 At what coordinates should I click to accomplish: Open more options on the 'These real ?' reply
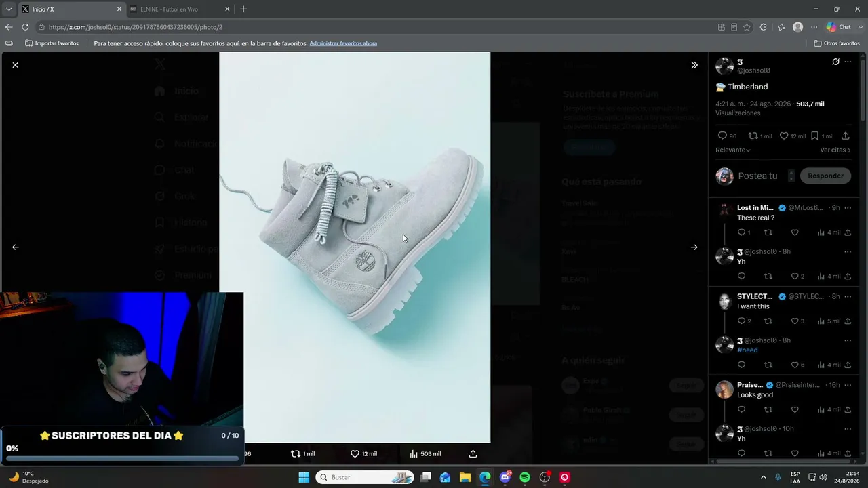(x=848, y=208)
